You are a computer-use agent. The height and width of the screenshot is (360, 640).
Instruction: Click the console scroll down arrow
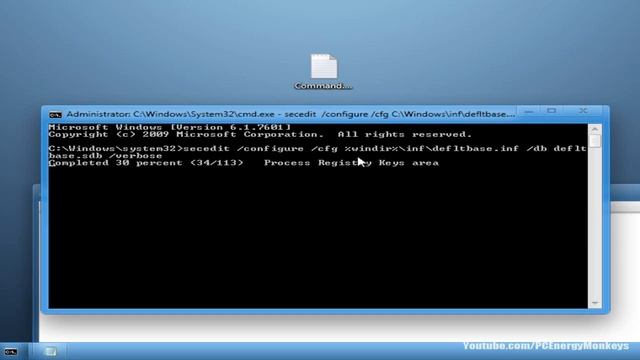point(594,303)
